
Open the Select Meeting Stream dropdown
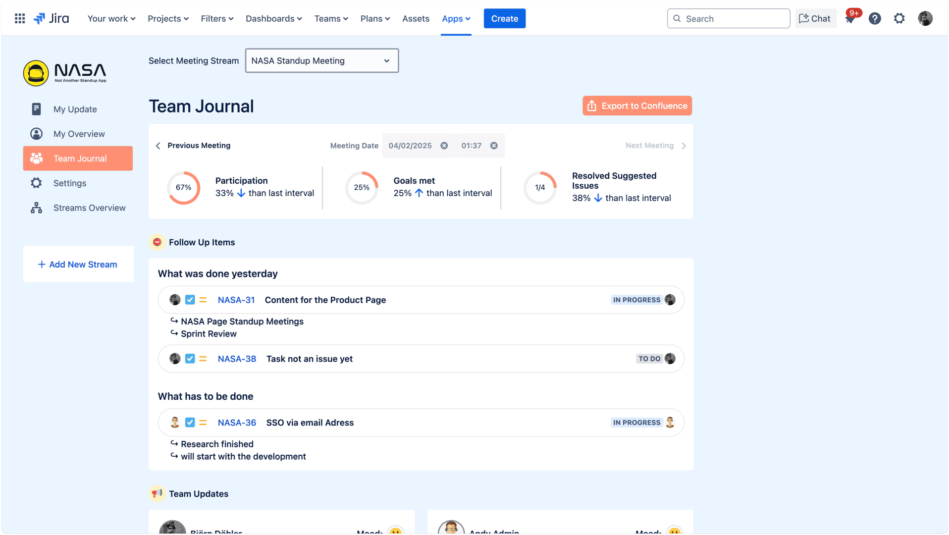click(322, 61)
